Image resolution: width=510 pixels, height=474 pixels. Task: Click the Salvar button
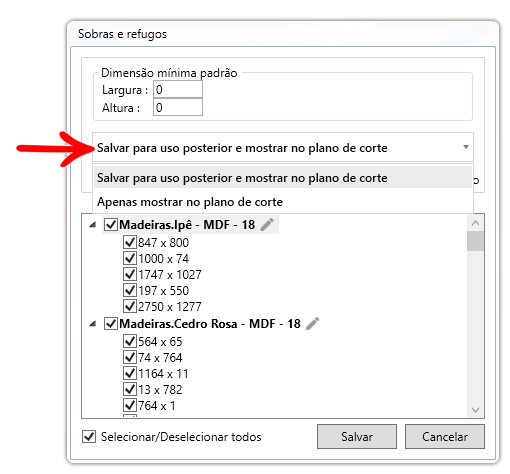(357, 436)
